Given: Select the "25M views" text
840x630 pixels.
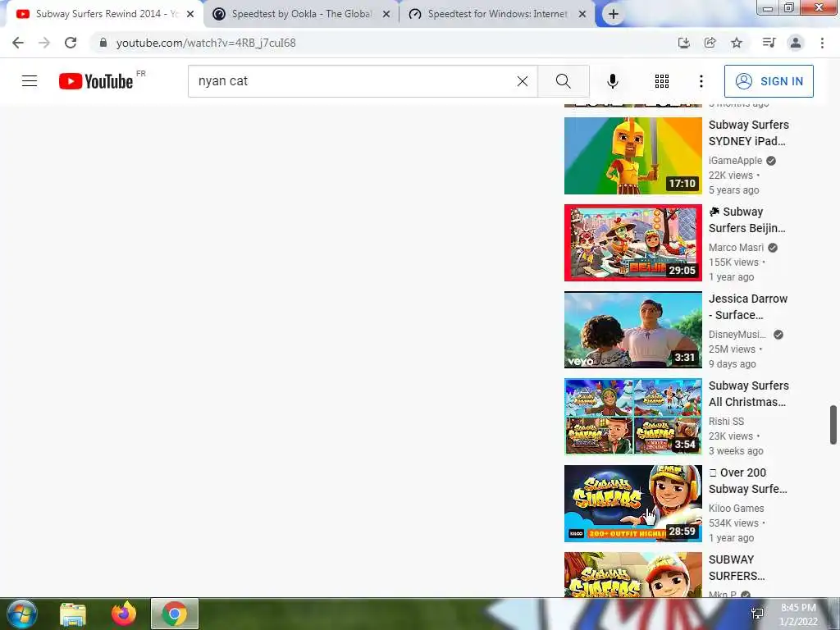Looking at the screenshot, I should (x=732, y=349).
